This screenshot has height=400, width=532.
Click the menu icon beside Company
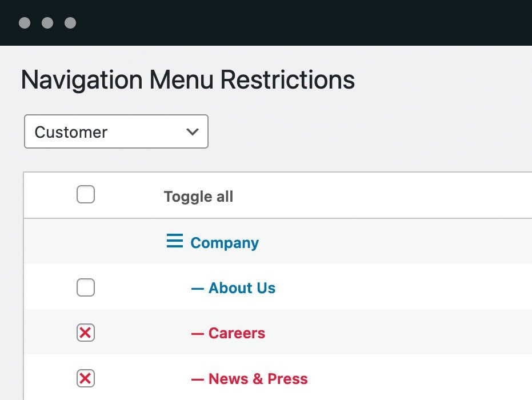[x=174, y=242]
